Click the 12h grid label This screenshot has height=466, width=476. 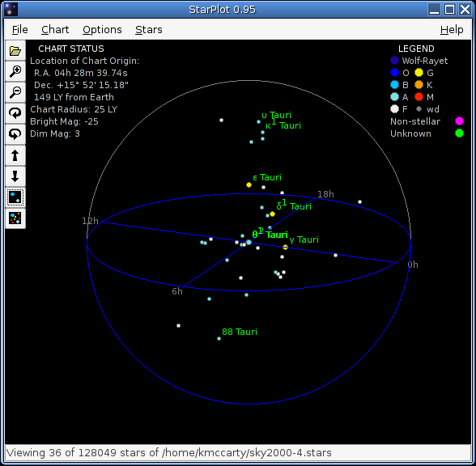pyautogui.click(x=90, y=221)
